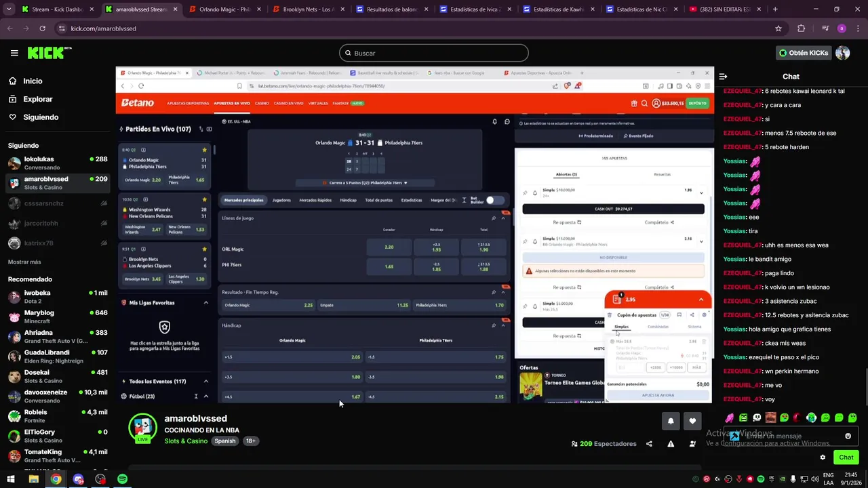Collapse the Líneas de juego market chevron

tap(503, 218)
